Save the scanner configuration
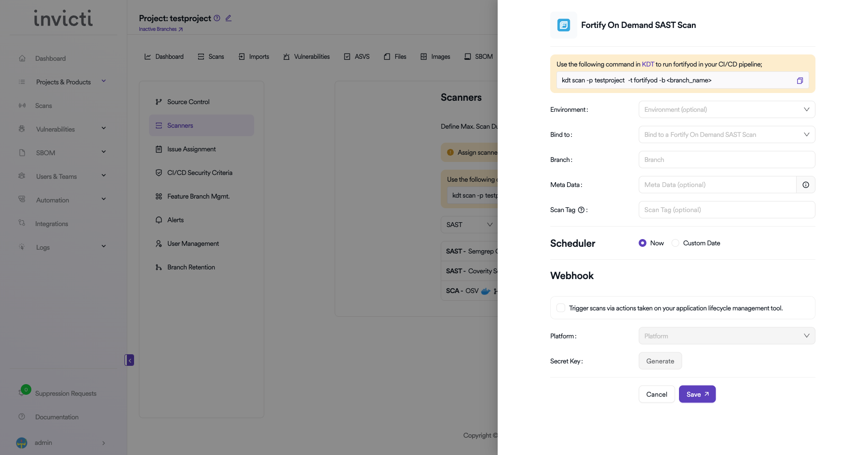This screenshot has width=868, height=455. click(697, 394)
